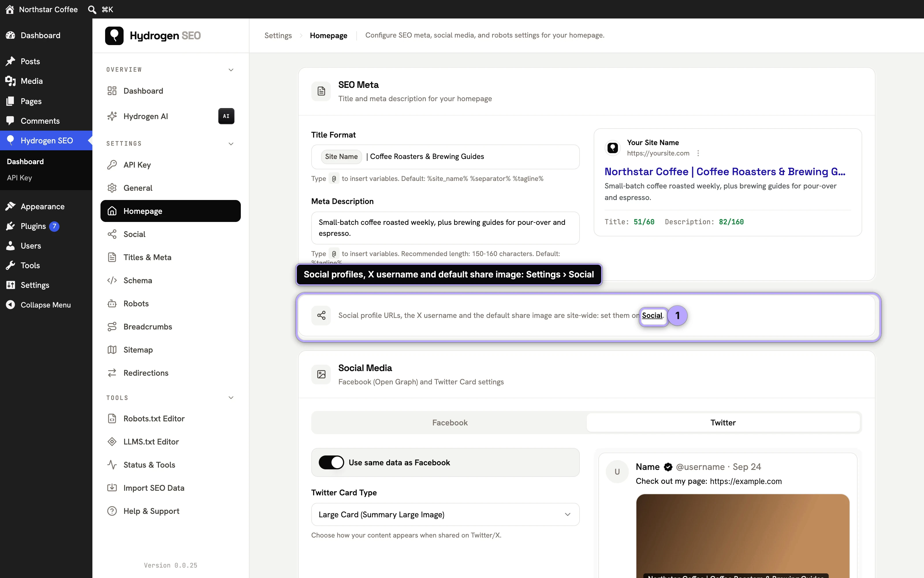Viewport: 924px width, 578px height.
Task: Open Breadcrumbs settings
Action: coord(170,327)
